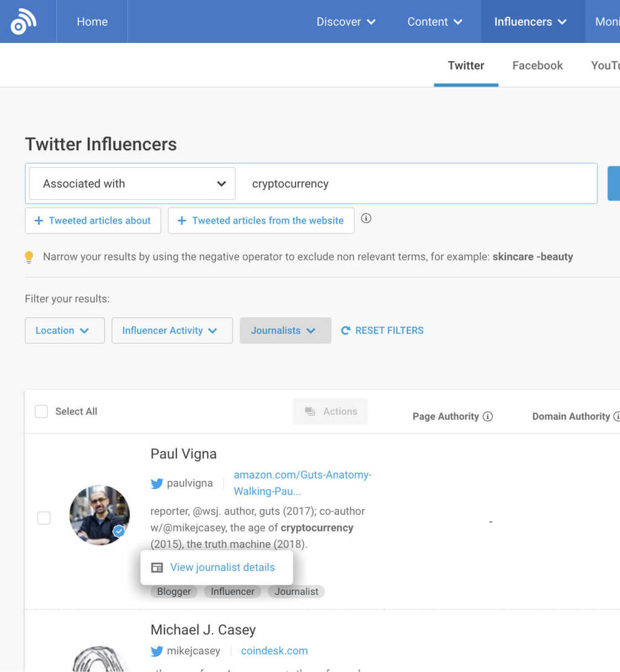Click the lightbulb tip icon
Image resolution: width=620 pixels, height=672 pixels.
tap(29, 257)
